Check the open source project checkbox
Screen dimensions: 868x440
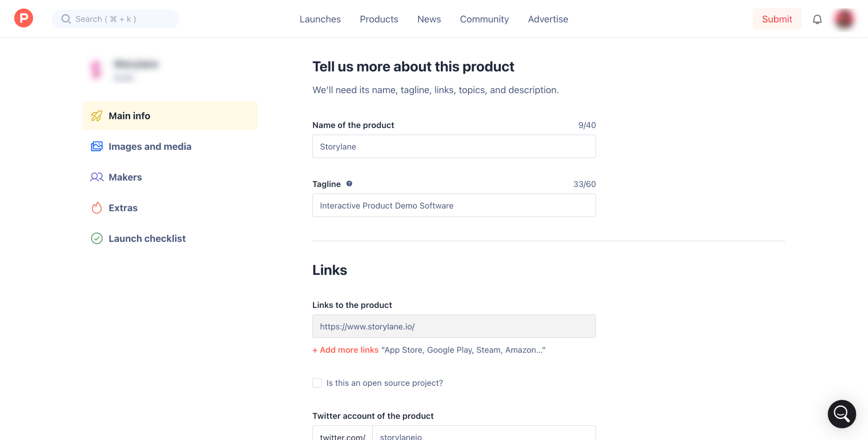(x=317, y=383)
